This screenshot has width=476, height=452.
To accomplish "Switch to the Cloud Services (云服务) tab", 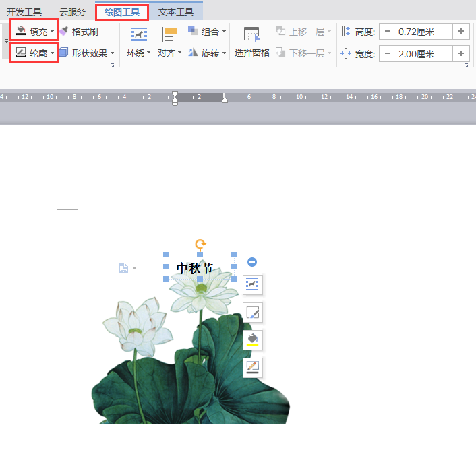I will (72, 11).
